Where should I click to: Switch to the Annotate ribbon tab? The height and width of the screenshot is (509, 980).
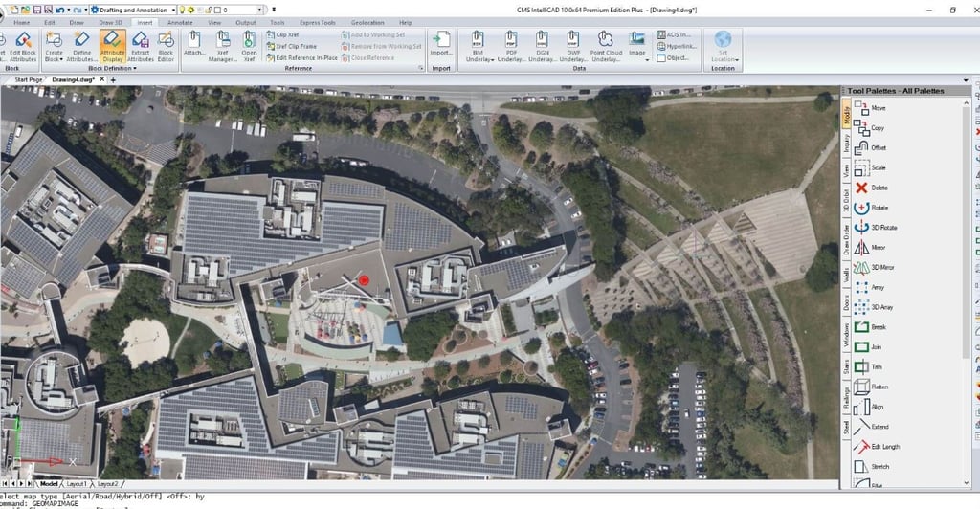point(180,22)
